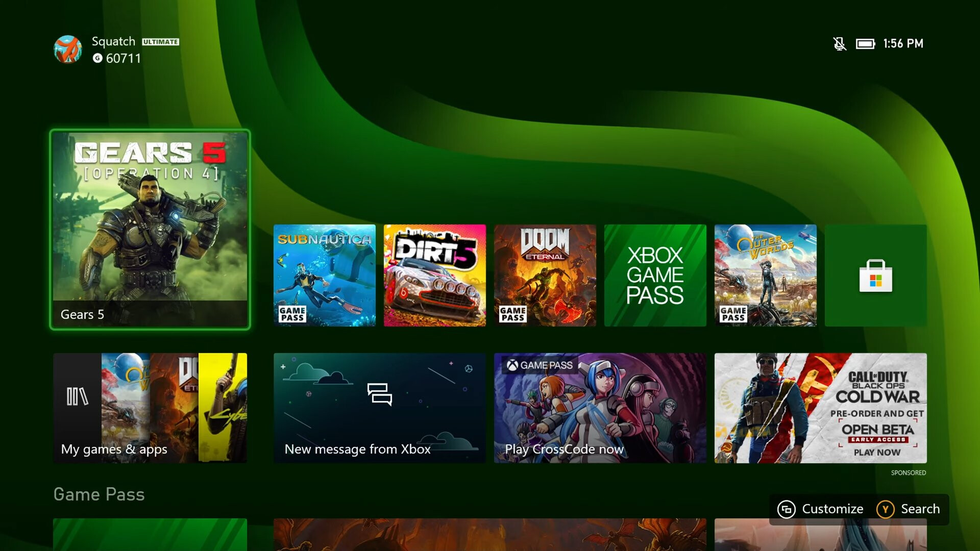Screen dimensions: 980x551
Task: Open the Xbox Game Pass tile
Action: click(x=655, y=275)
